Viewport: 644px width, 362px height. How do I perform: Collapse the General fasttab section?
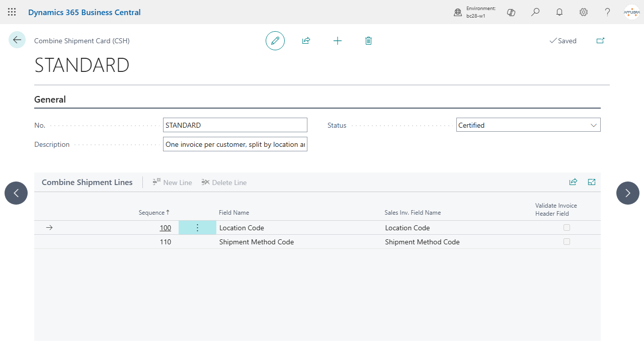[50, 100]
